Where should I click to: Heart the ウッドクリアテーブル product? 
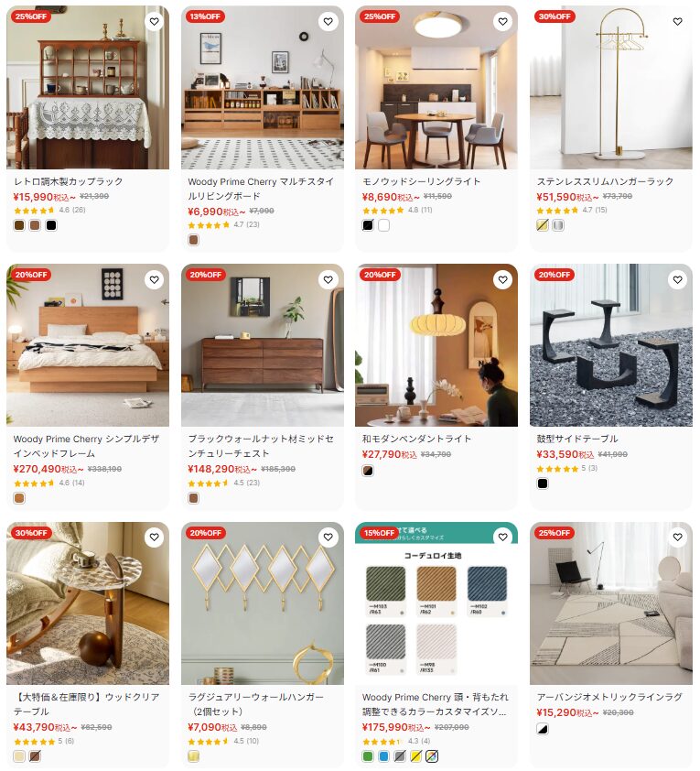click(x=155, y=538)
